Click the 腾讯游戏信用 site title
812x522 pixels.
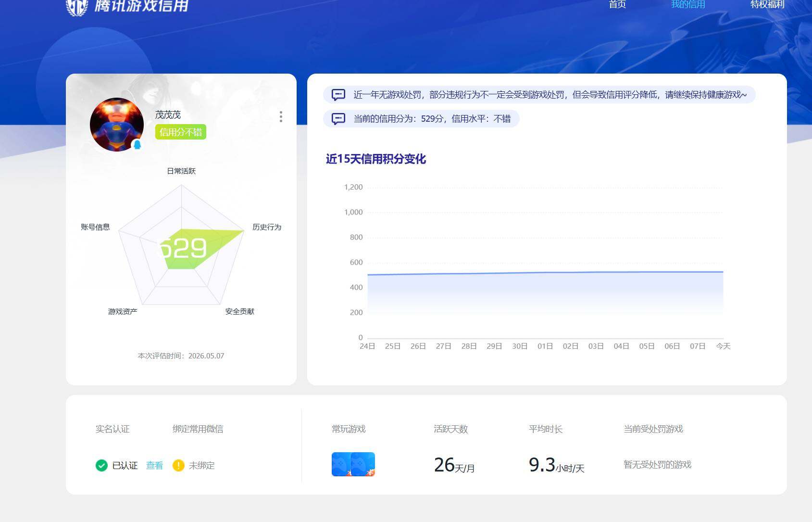click(141, 5)
